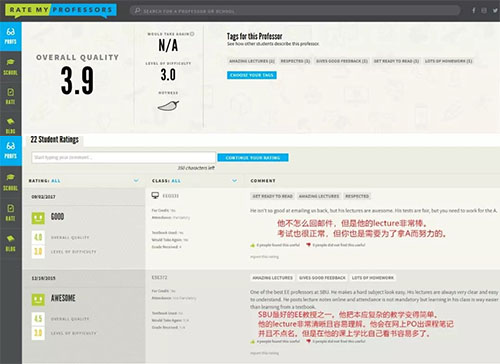Image resolution: width=500 pixels, height=364 pixels.
Task: Select the Lots Of Homework (1) professor tag
Action: [448, 61]
